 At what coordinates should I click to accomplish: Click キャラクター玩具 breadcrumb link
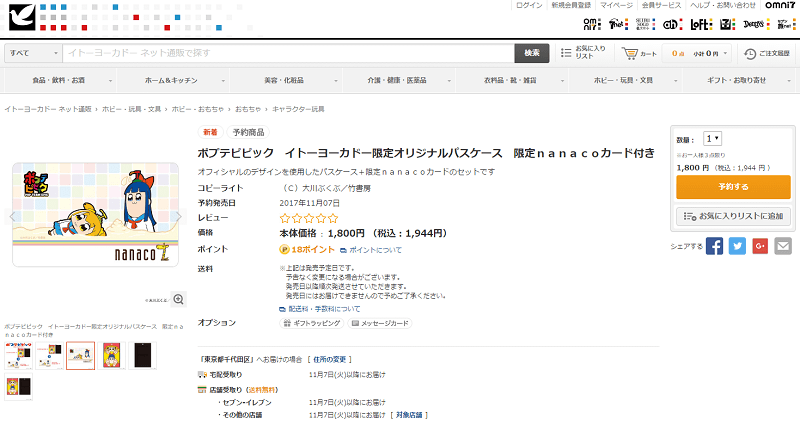[298, 109]
